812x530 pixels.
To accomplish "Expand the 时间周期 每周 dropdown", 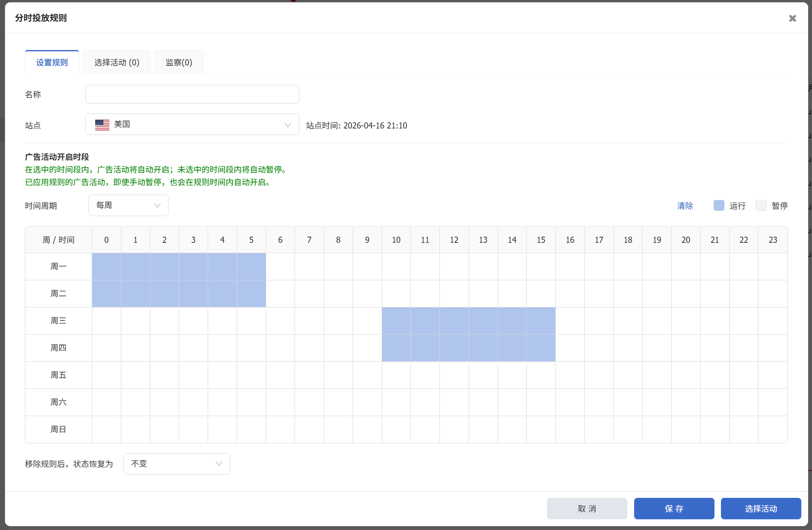I will point(128,206).
